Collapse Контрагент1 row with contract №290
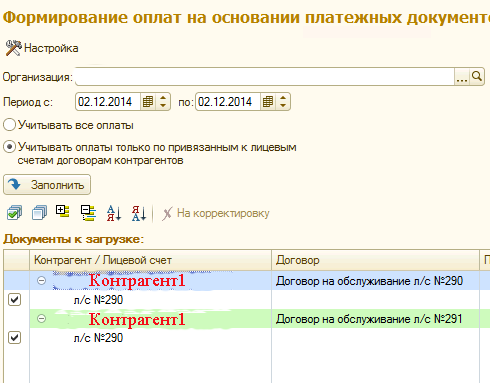Screen dimensions: 490x383 pyautogui.click(x=41, y=281)
